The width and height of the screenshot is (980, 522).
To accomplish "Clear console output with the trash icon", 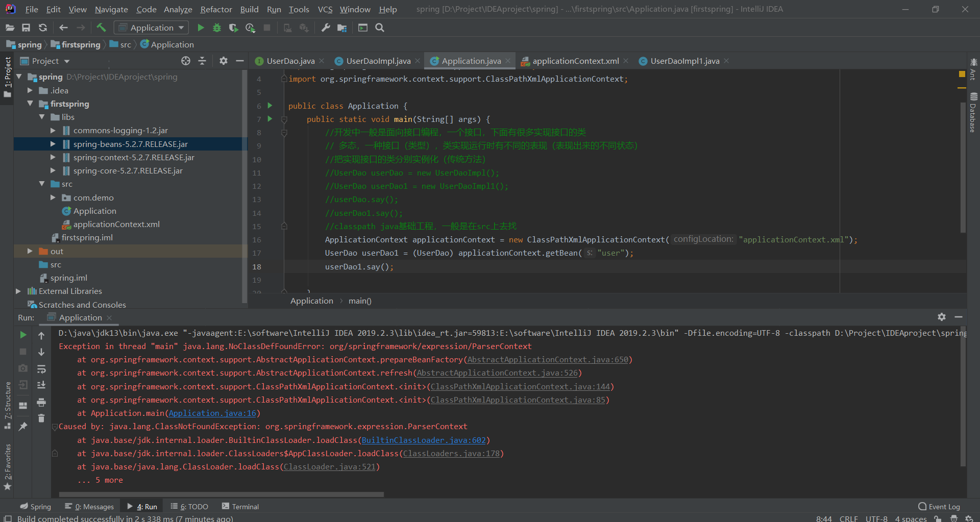I will click(x=42, y=418).
